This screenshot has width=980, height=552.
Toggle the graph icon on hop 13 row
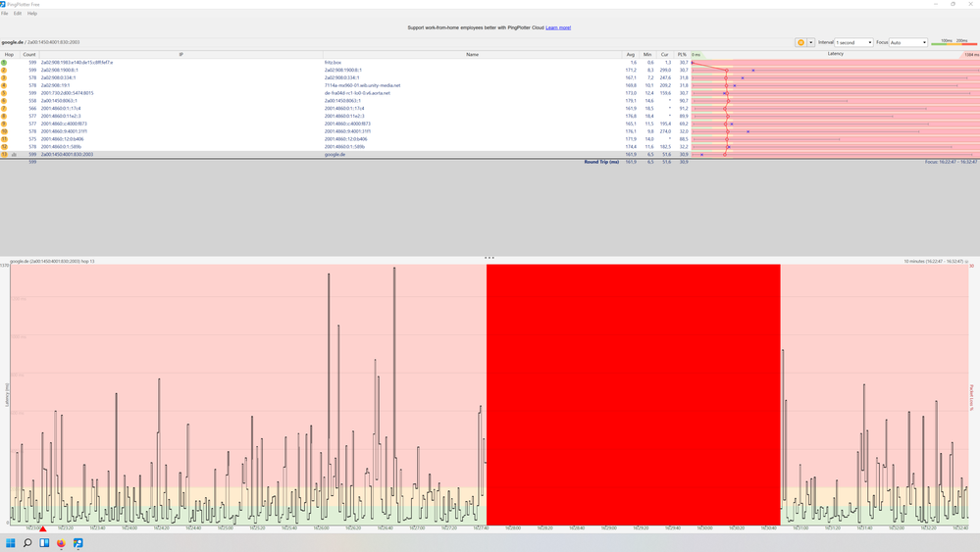[14, 154]
